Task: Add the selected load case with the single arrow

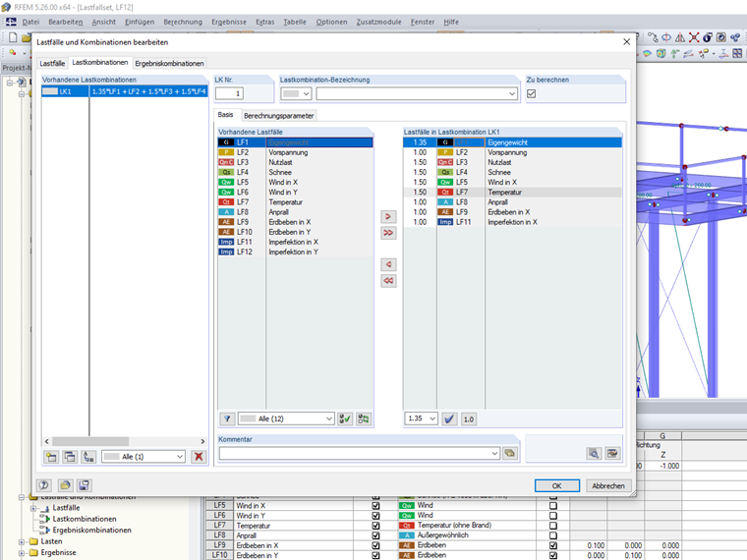Action: point(388,217)
